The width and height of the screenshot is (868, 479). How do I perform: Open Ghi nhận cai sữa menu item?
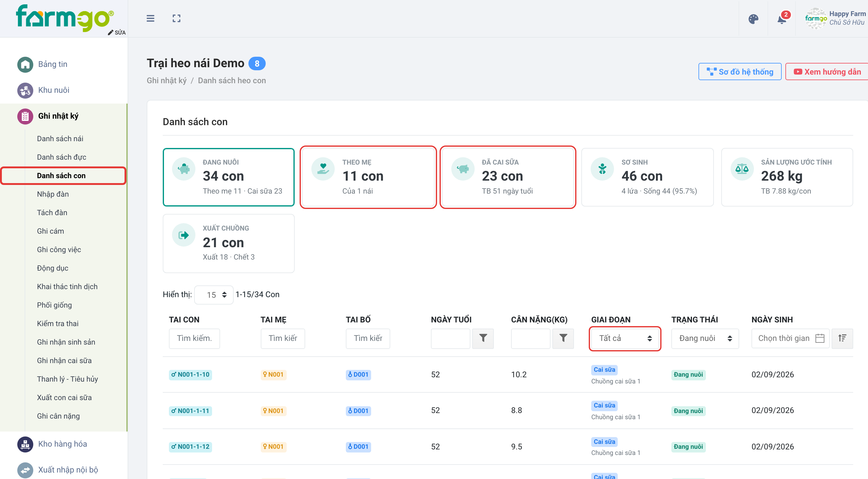64,360
